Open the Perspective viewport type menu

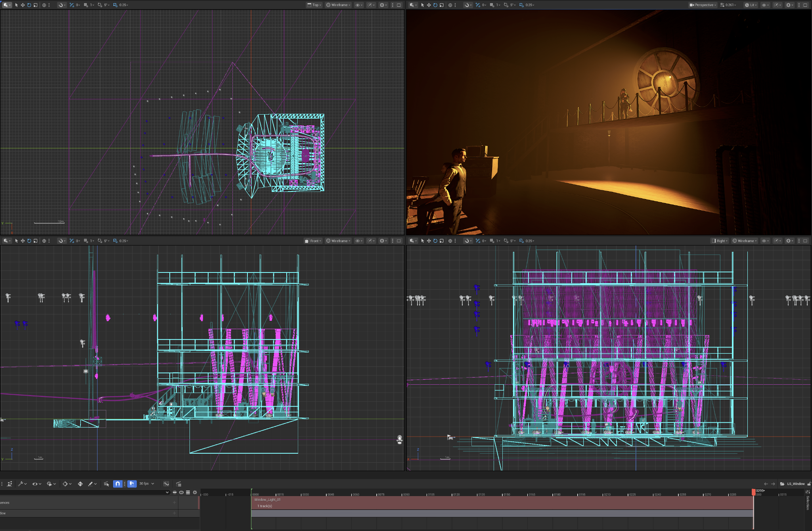click(x=703, y=5)
